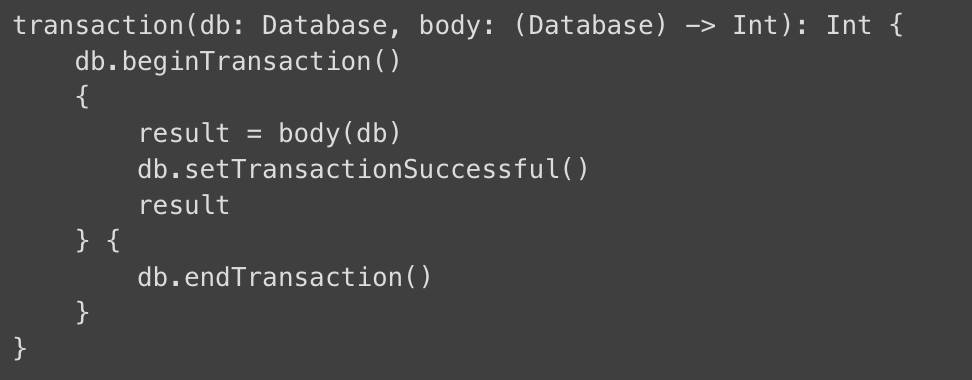Screen dimensions: 972x380
Task: Click the opening brace below beginTransaction
Action: [82, 98]
